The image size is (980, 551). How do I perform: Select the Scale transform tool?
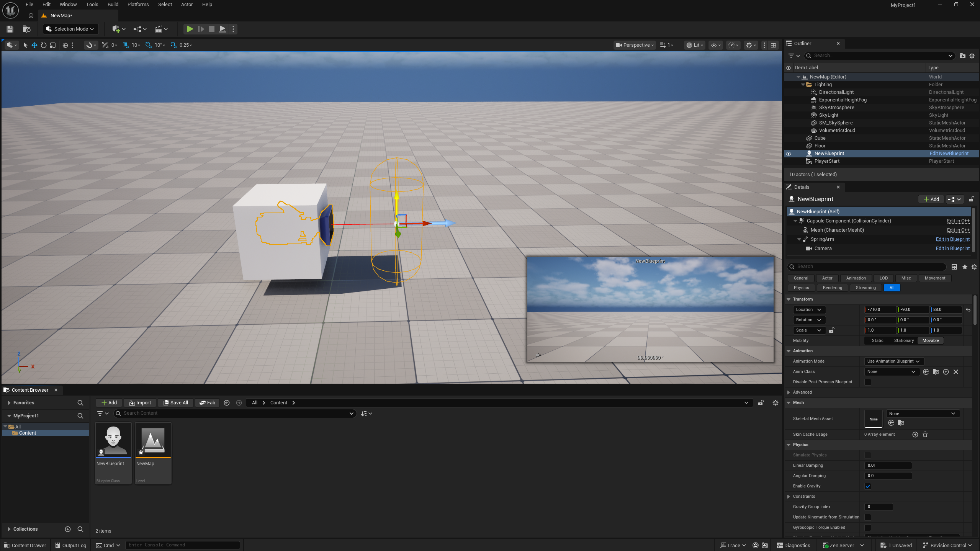pyautogui.click(x=53, y=45)
